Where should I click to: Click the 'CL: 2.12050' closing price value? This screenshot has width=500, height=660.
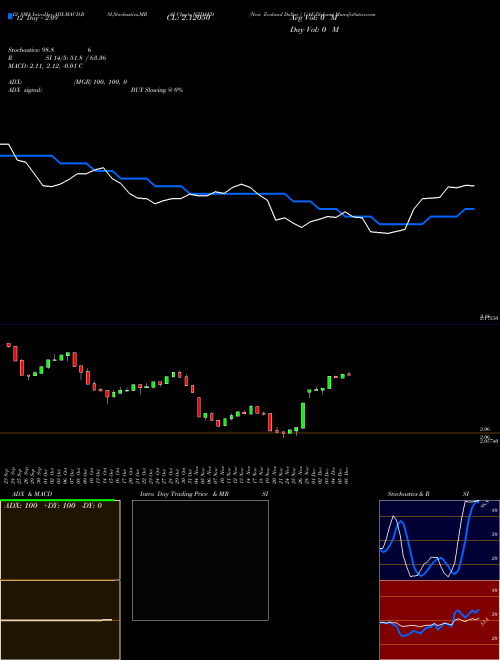(x=188, y=18)
